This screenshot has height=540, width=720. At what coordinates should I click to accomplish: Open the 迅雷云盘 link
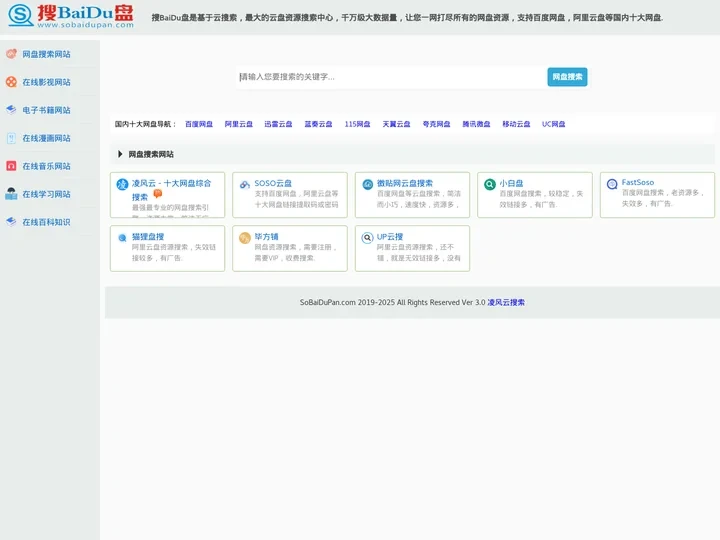278,124
